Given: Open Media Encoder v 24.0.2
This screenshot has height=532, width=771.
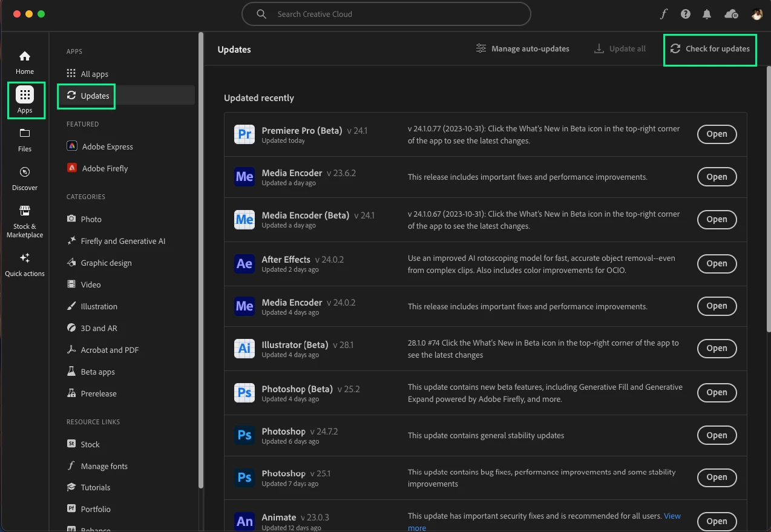Looking at the screenshot, I should tap(717, 306).
